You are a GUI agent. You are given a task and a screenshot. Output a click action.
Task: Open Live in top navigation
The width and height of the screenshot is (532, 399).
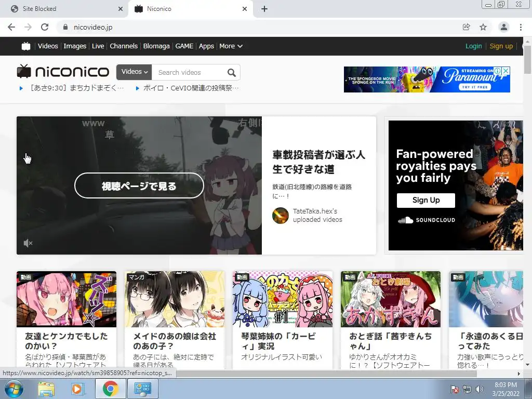(98, 46)
